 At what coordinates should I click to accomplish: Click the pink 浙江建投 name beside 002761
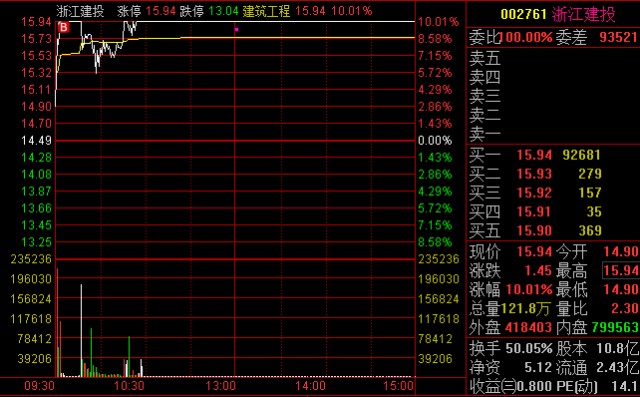584,14
